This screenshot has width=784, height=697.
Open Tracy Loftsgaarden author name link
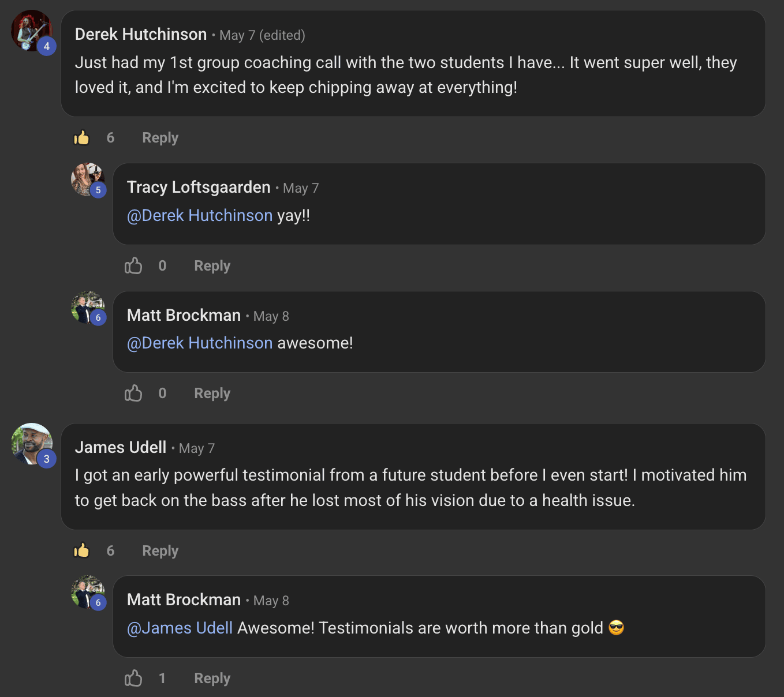[199, 188]
